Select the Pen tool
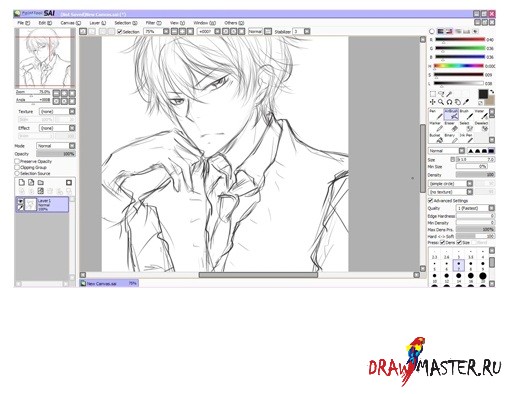The width and height of the screenshot is (509, 394). 436,114
